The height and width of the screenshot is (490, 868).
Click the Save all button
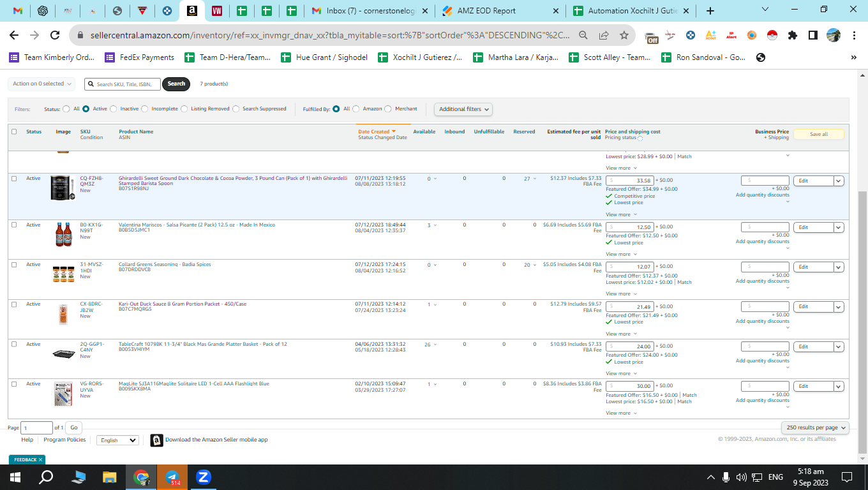pos(819,135)
